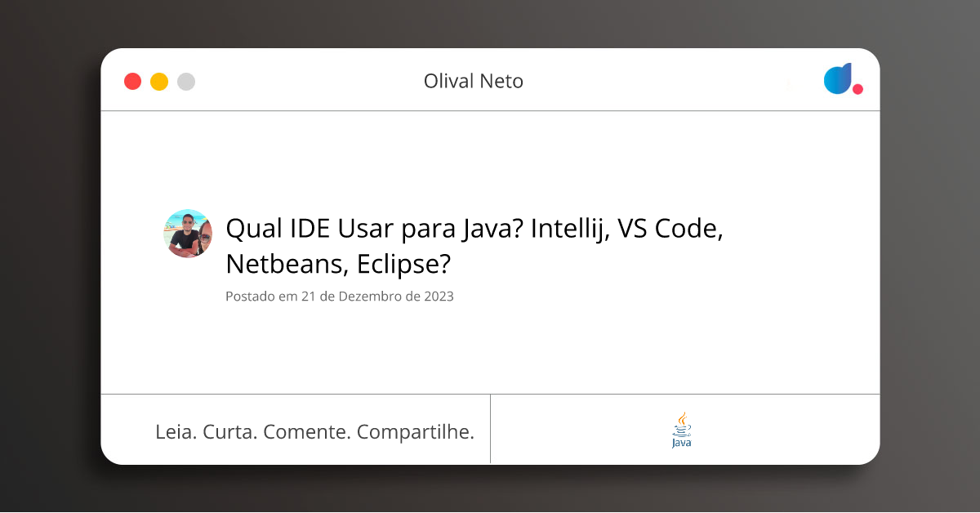Click 'Compartilhe.' in the footer text
This screenshot has height=513, width=980.
click(x=416, y=432)
